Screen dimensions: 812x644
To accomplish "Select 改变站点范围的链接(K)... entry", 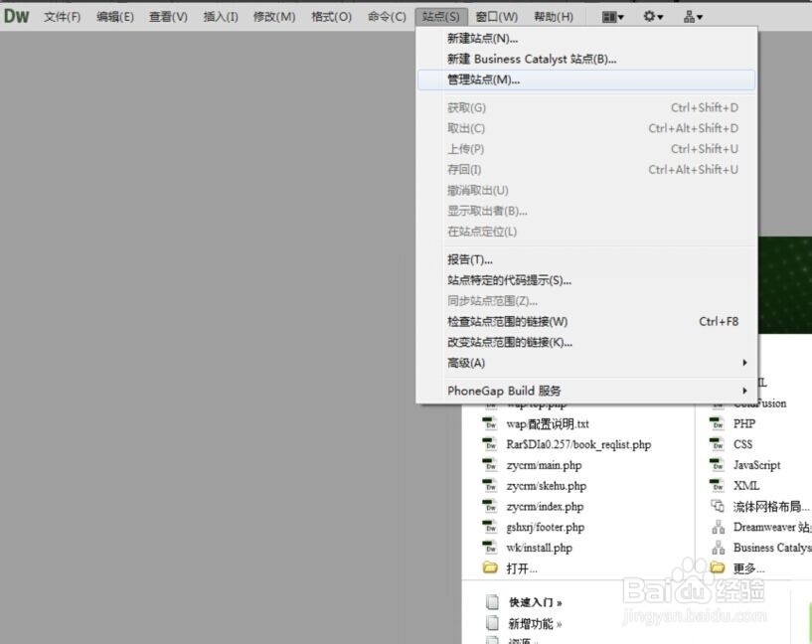I will click(586, 342).
